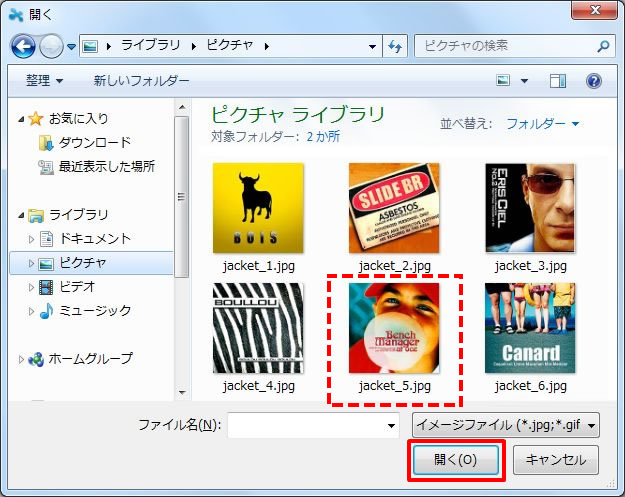Viewport: 625px width, 497px height.
Task: Select the ミュージック library
Action: pos(94,310)
